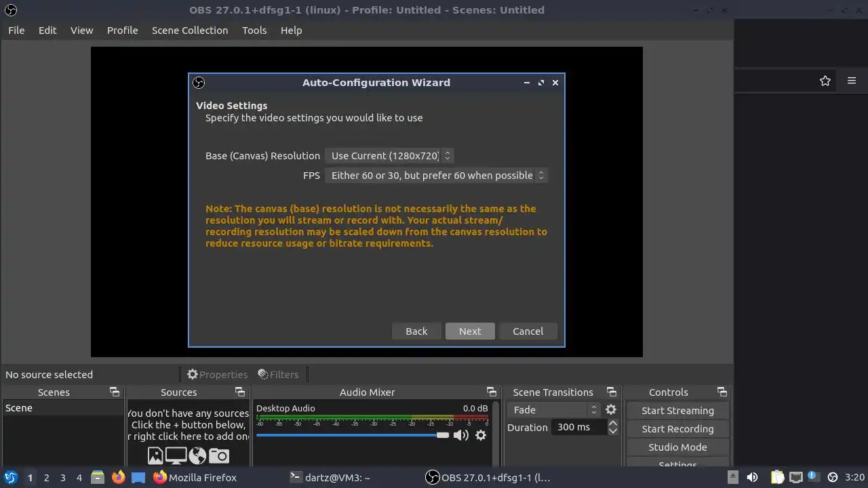Screen dimensions: 868x488
Task: Pop out the Audio Mixer dock
Action: pyautogui.click(x=492, y=392)
